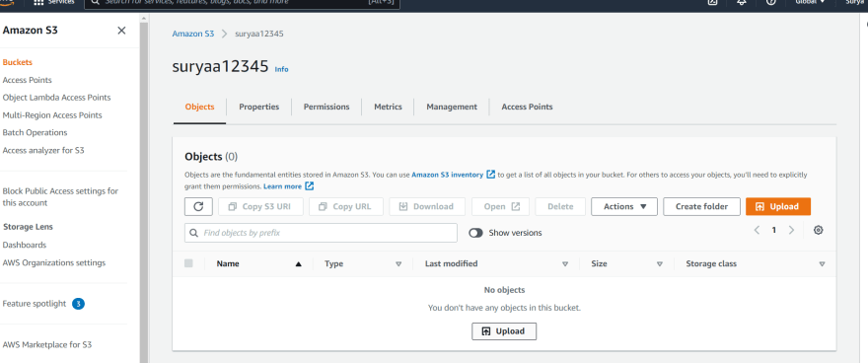Open the notifications bell icon
Screen dimensions: 868x363
(741, 2)
